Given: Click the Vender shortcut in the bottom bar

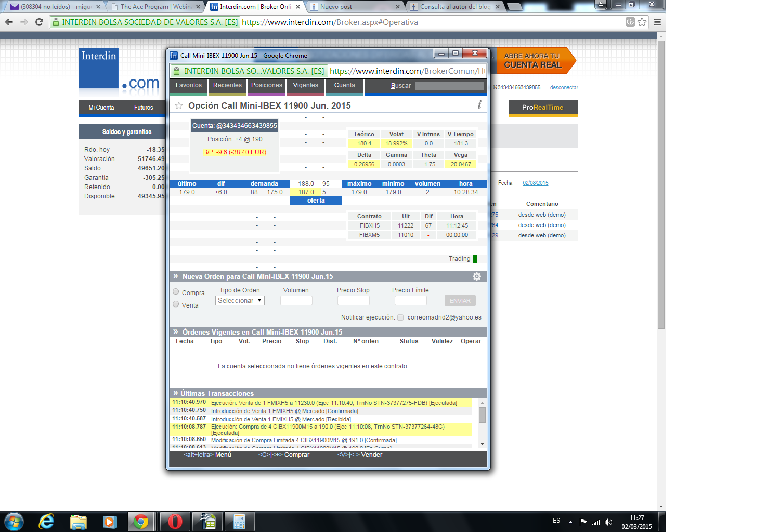Looking at the screenshot, I should coord(360,455).
